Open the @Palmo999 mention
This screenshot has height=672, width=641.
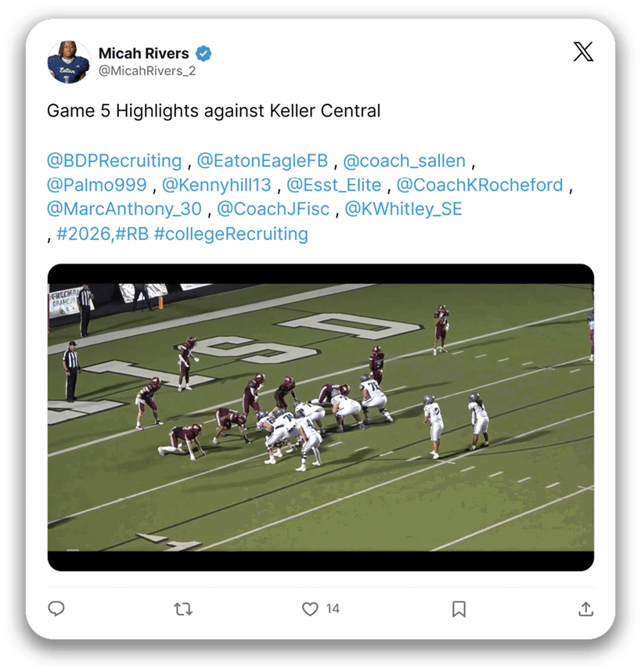pos(97,185)
